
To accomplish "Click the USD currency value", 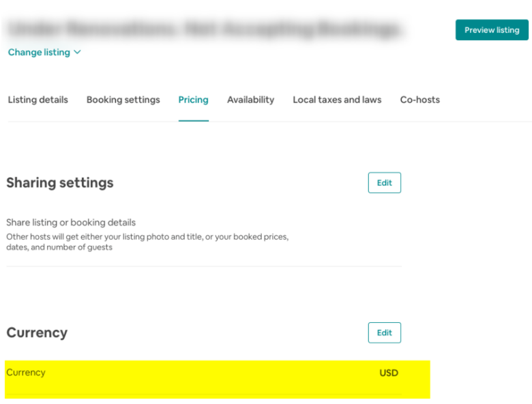I will [389, 373].
